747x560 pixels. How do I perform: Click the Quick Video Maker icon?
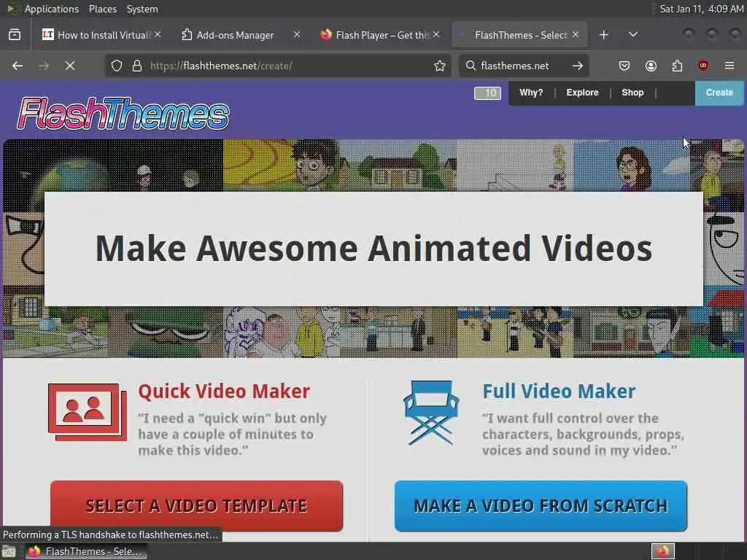(88, 412)
